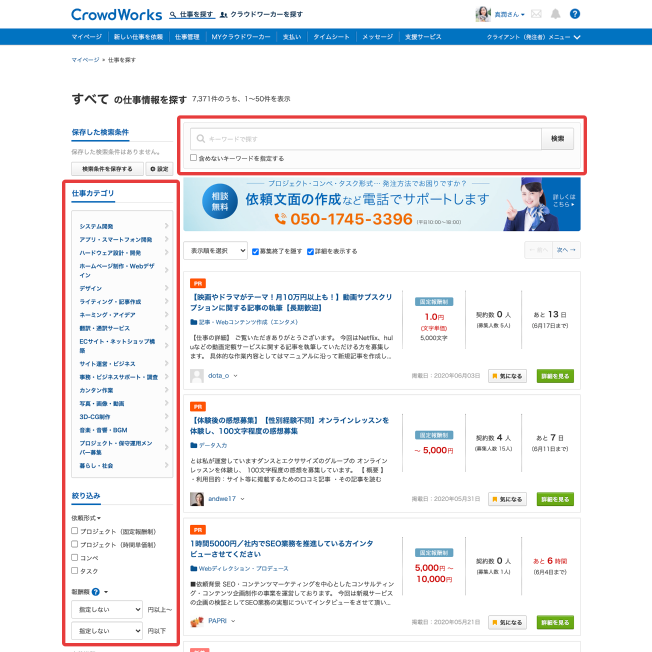The height and width of the screenshot is (652, 652).
Task: Check the コンペ filter checkbox
Action: tap(75, 558)
